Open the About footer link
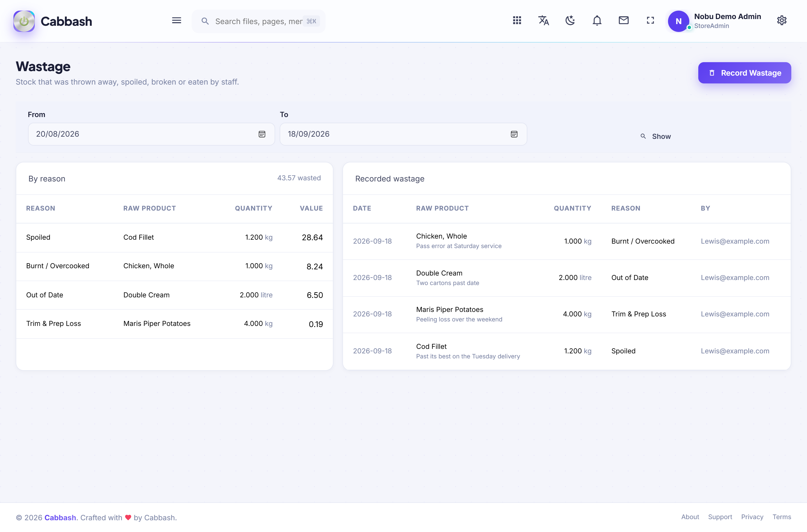The width and height of the screenshot is (807, 532). (690, 517)
